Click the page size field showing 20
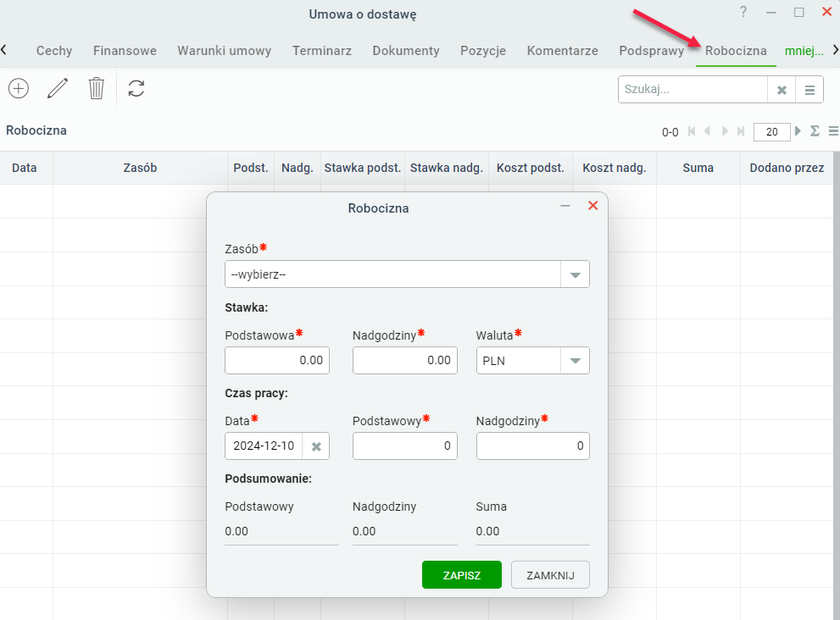The image size is (840, 620). click(x=771, y=132)
